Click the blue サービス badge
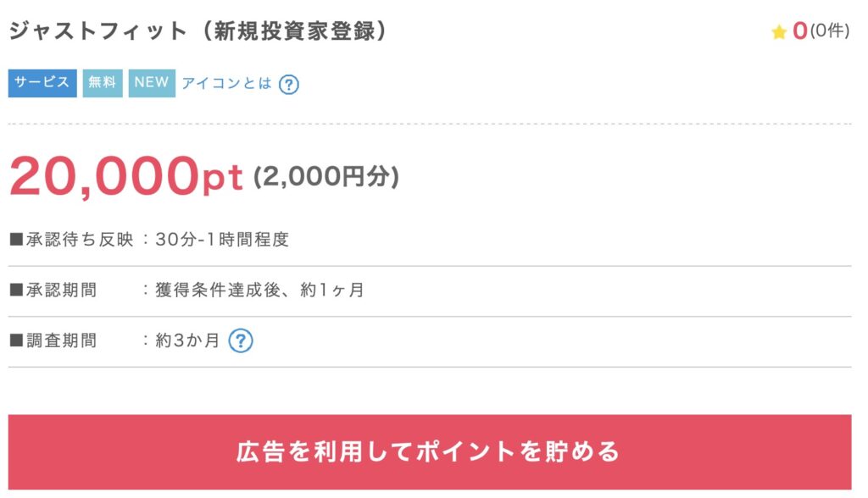 coord(42,83)
